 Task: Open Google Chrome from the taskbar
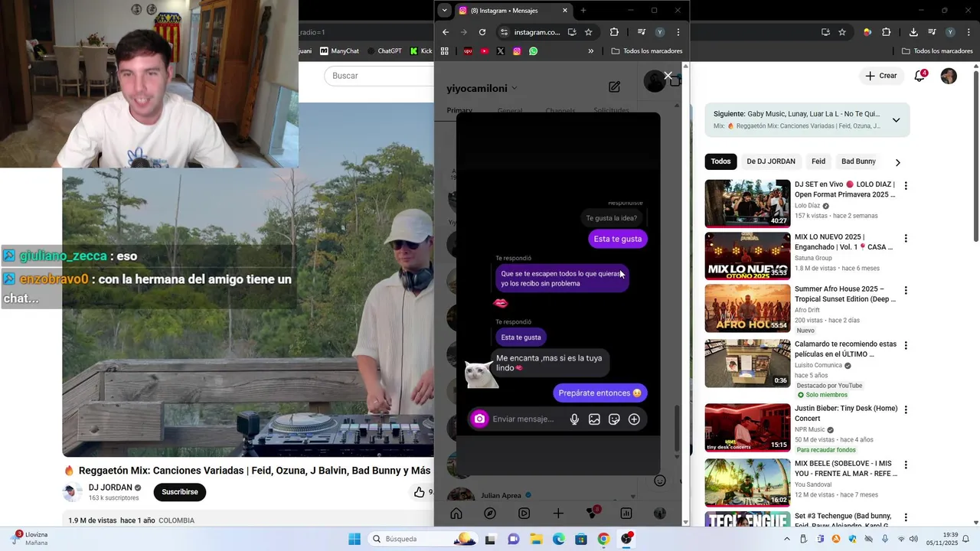pyautogui.click(x=604, y=540)
